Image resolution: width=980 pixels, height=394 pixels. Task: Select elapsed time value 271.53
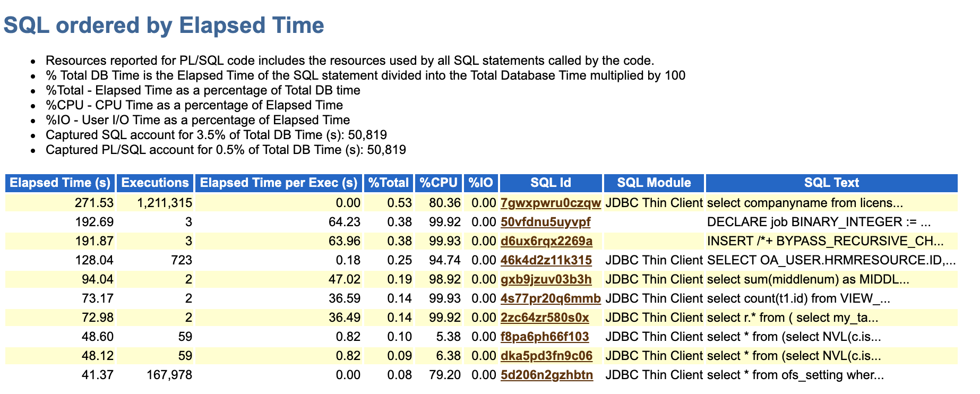pyautogui.click(x=94, y=203)
